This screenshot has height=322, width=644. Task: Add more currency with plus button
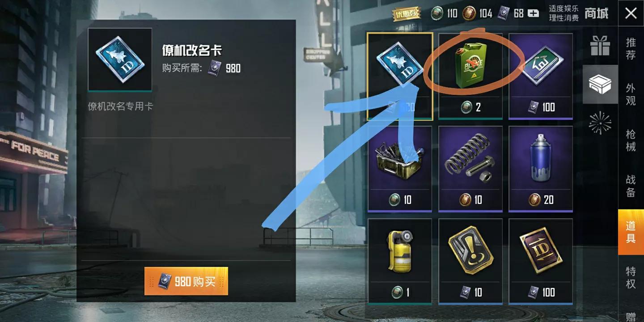(x=533, y=13)
